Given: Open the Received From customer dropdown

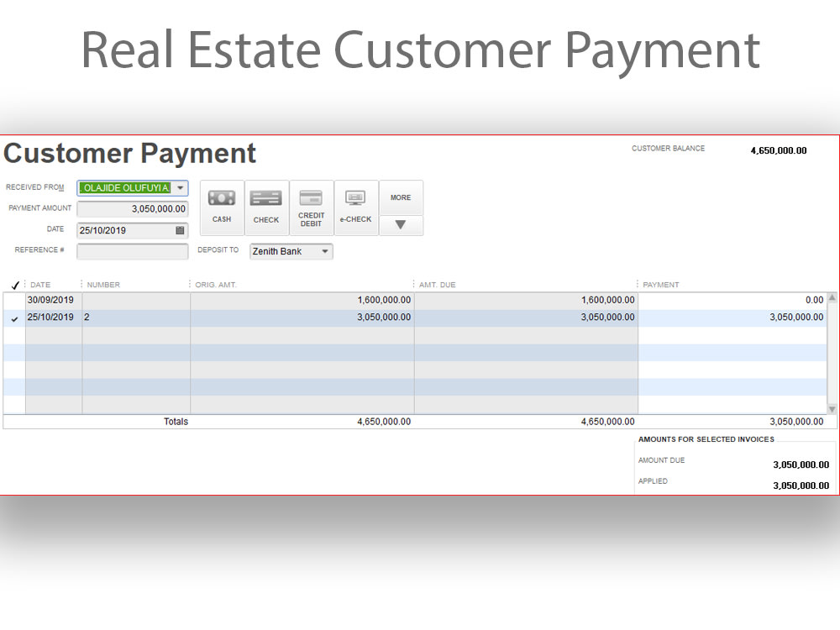Looking at the screenshot, I should (180, 187).
